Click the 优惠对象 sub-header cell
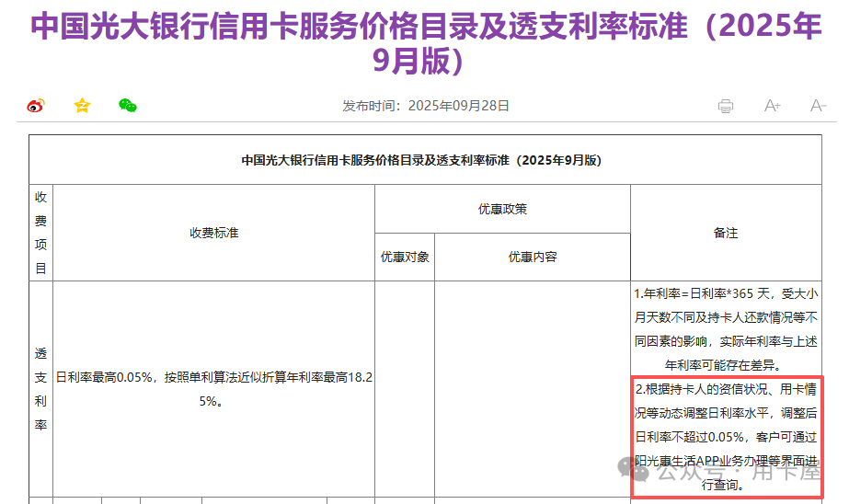The height and width of the screenshot is (504, 849). (x=405, y=258)
